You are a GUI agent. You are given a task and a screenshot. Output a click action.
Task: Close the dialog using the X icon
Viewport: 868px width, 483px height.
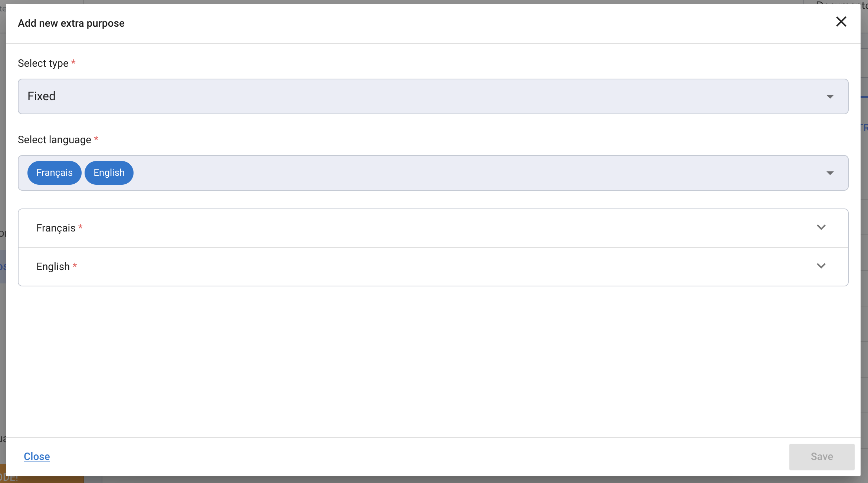(841, 22)
